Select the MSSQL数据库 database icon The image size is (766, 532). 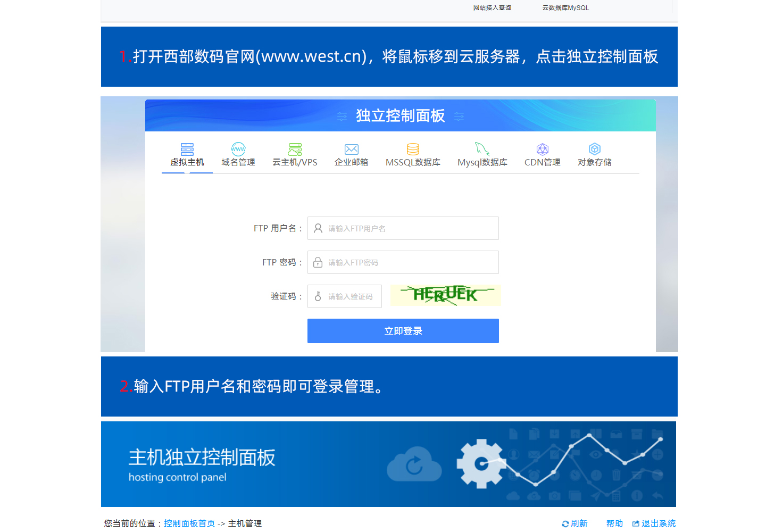[x=413, y=149]
